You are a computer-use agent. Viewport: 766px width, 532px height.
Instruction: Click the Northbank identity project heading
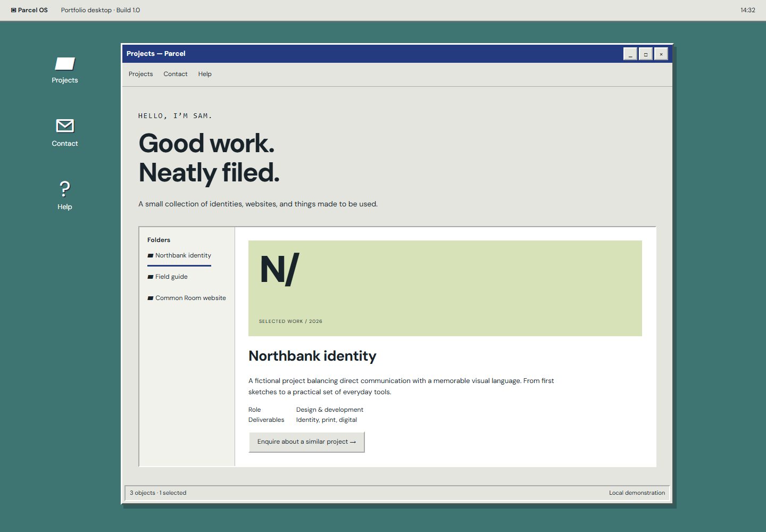[312, 356]
